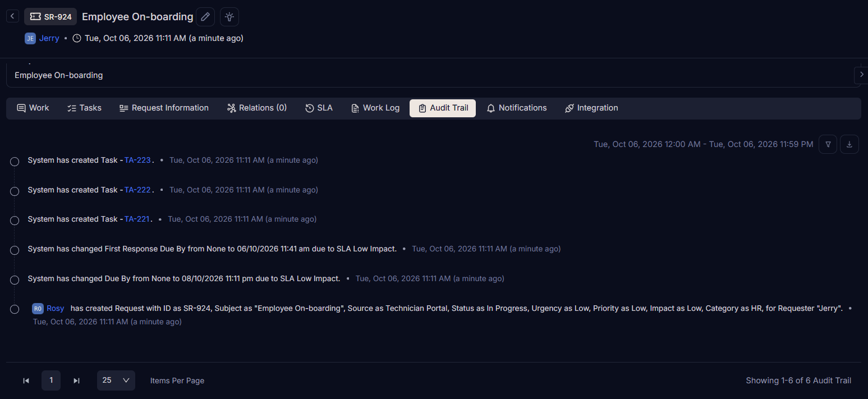868x399 pixels.
Task: Click the Rosy user link
Action: (x=56, y=308)
